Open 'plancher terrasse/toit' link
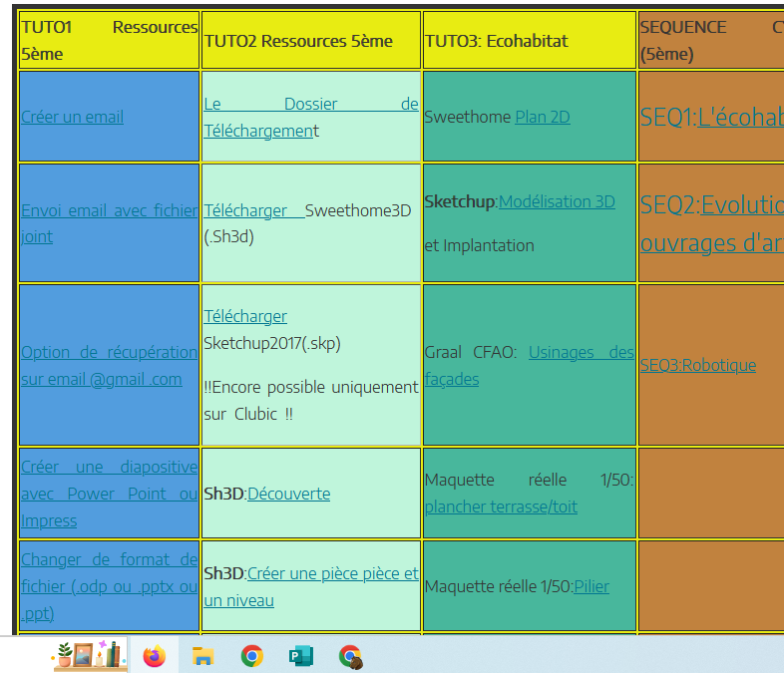Viewport: 784px width, 673px height. (x=501, y=507)
